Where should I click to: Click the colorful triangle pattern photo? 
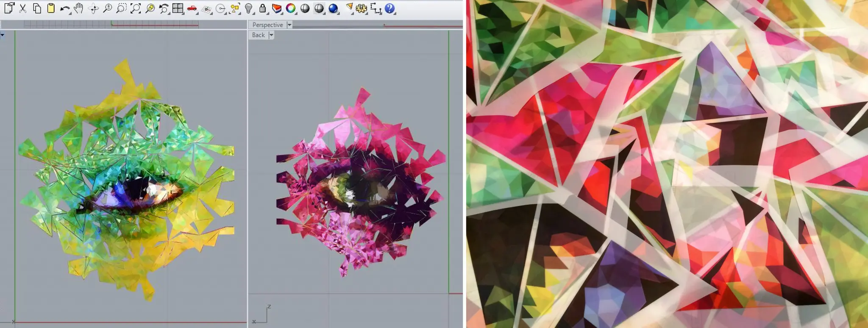[667, 164]
